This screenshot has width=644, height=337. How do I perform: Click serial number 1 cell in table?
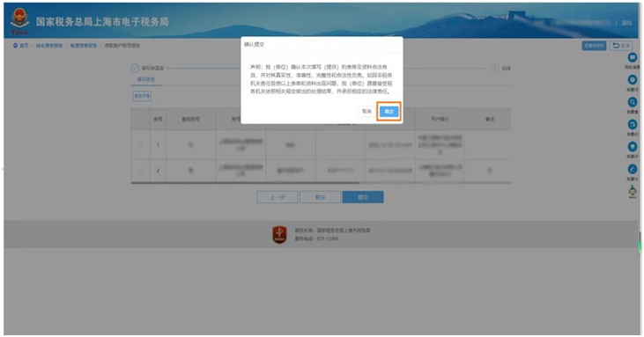coord(158,145)
